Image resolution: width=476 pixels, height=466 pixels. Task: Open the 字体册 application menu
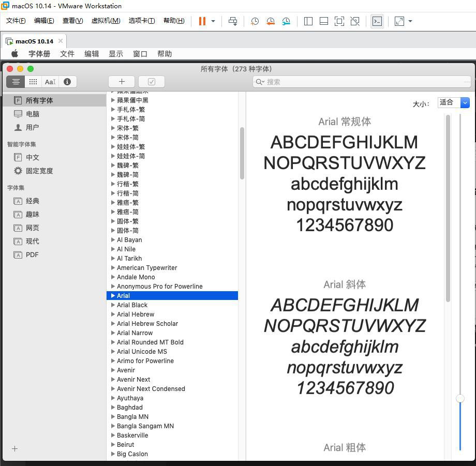point(39,54)
